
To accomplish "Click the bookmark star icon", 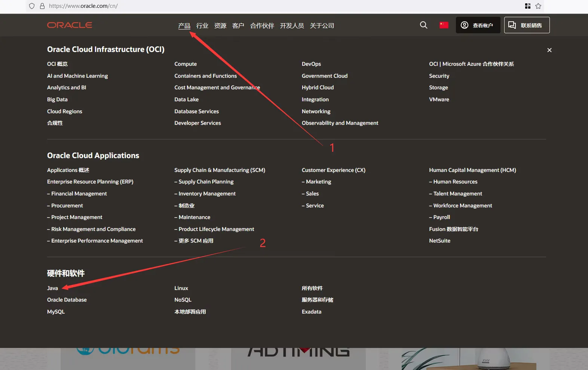I will point(538,6).
